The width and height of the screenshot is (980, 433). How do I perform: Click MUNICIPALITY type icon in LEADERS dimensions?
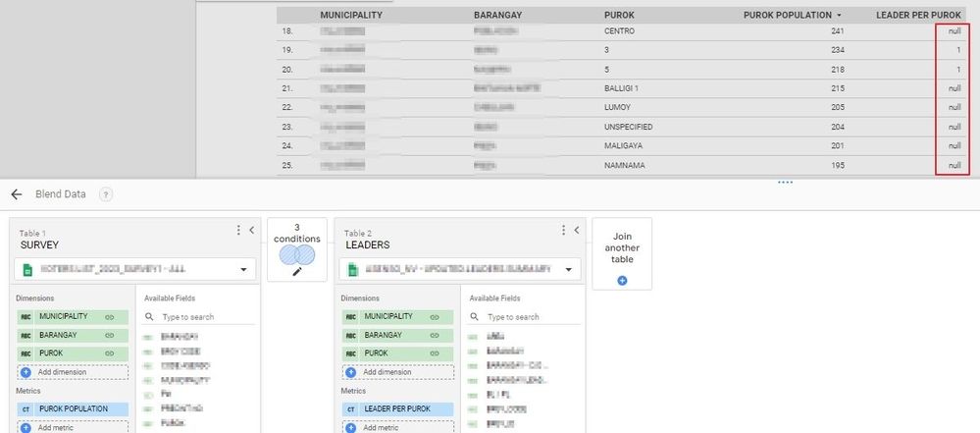coord(350,316)
